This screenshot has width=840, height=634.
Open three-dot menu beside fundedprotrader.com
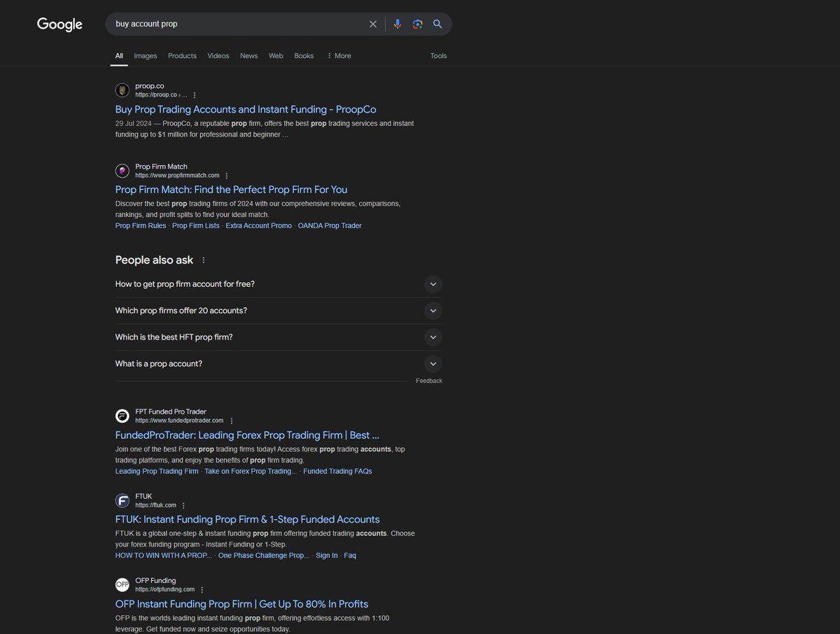click(231, 421)
